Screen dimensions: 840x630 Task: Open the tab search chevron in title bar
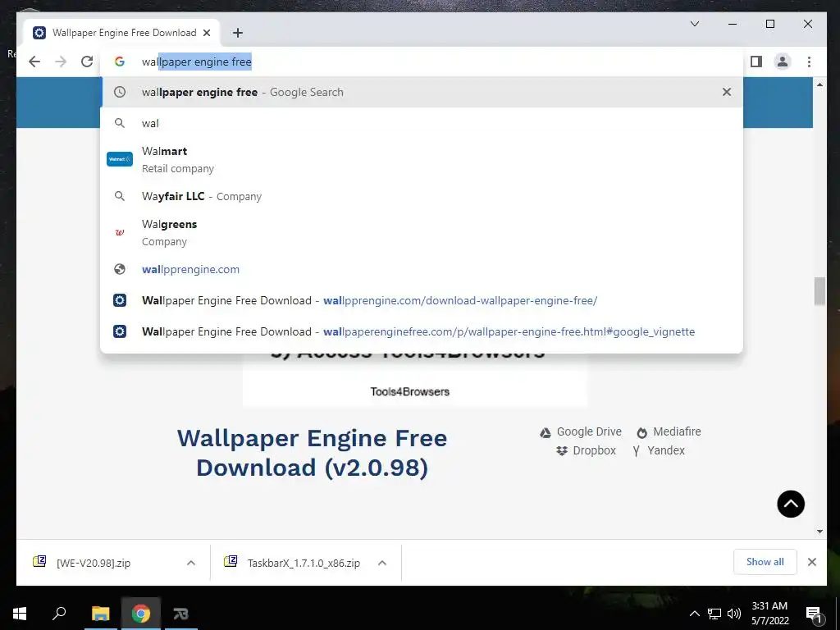pyautogui.click(x=695, y=24)
